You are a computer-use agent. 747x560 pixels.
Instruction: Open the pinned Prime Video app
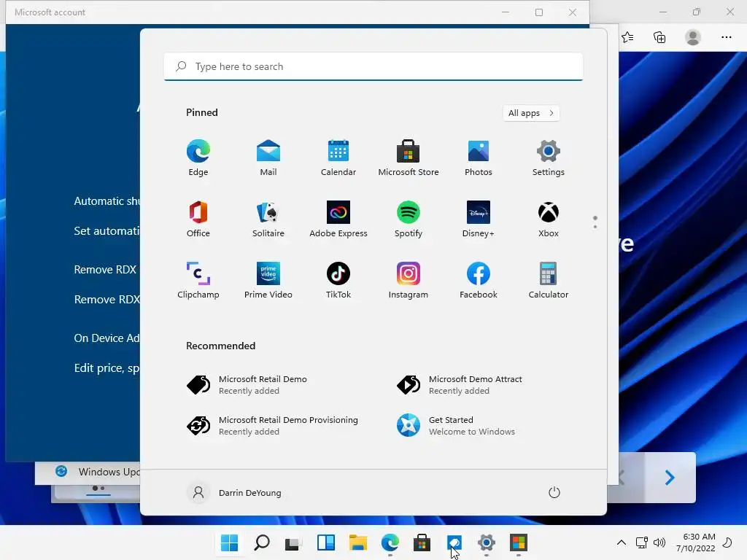point(268,281)
